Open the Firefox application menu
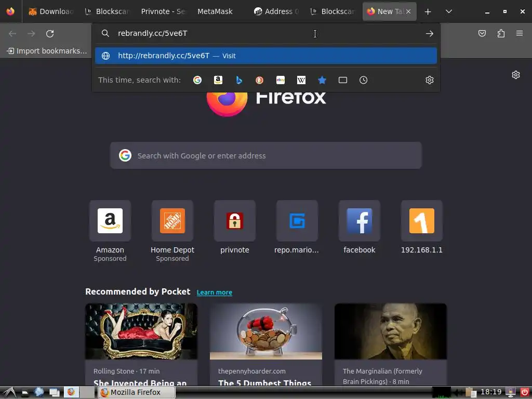 tap(520, 33)
